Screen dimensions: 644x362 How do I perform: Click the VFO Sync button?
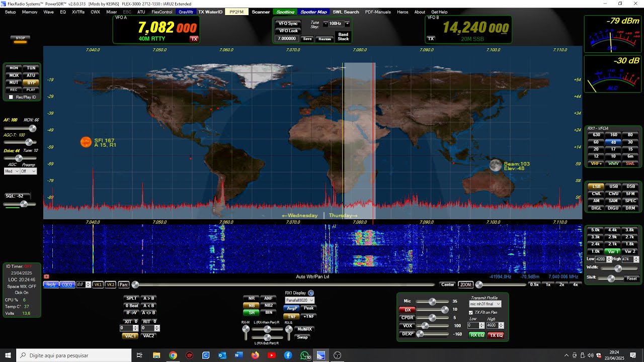(x=288, y=24)
